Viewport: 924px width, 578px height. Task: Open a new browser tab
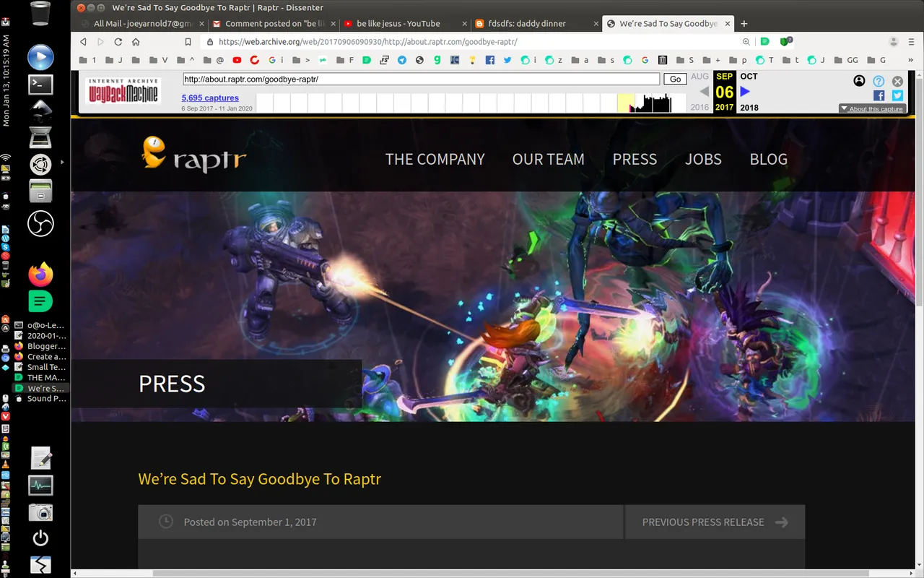(744, 23)
